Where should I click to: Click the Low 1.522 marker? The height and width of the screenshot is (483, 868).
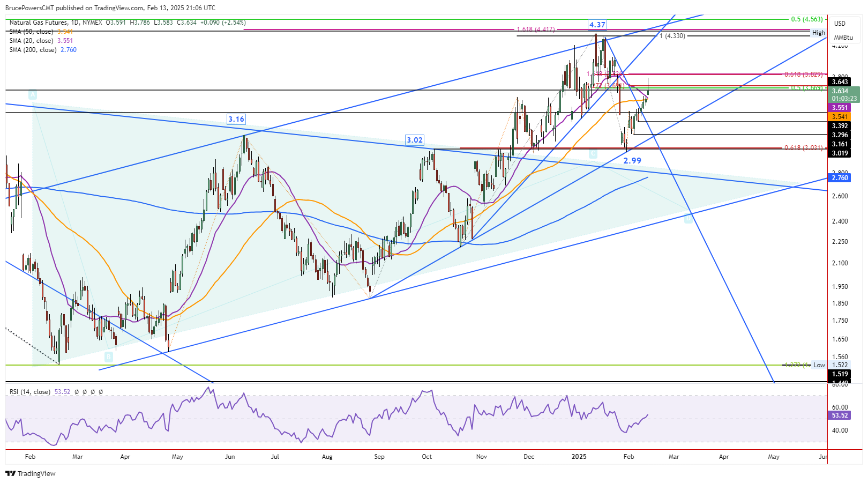[830, 365]
